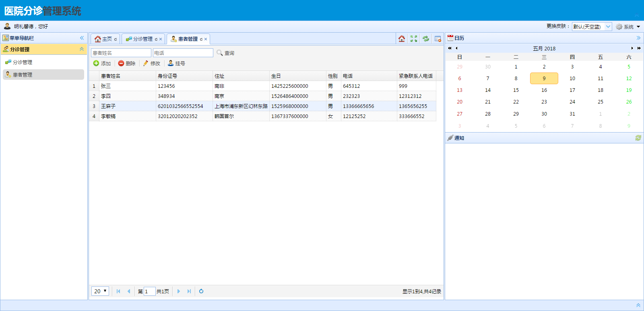Collapse the 菜单导航栏 sidebar panel

82,38
